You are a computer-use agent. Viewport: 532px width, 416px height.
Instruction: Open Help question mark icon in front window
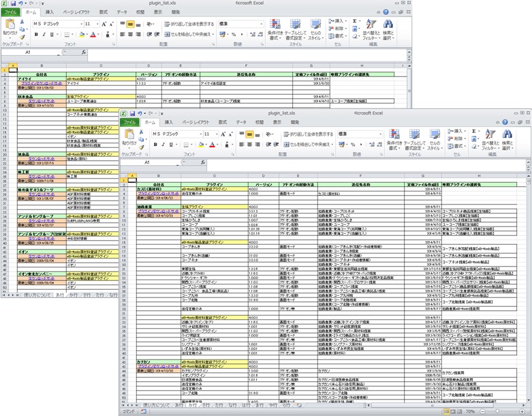click(x=505, y=122)
